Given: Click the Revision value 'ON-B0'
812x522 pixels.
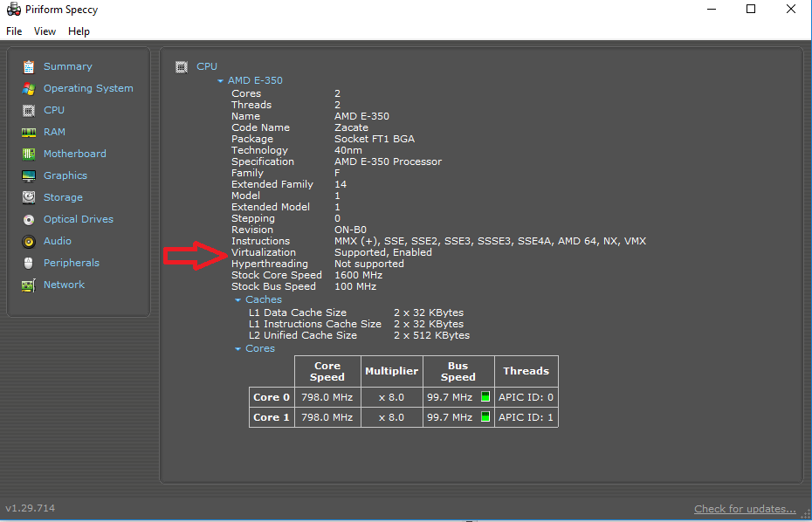Looking at the screenshot, I should coord(351,230).
